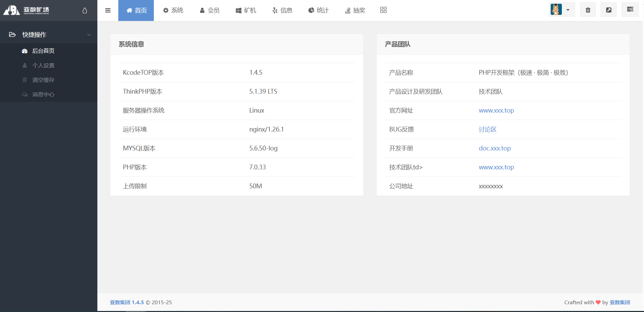This screenshot has height=312, width=644.
Task: Click the BUG反馈 label
Action: pyautogui.click(x=401, y=129)
